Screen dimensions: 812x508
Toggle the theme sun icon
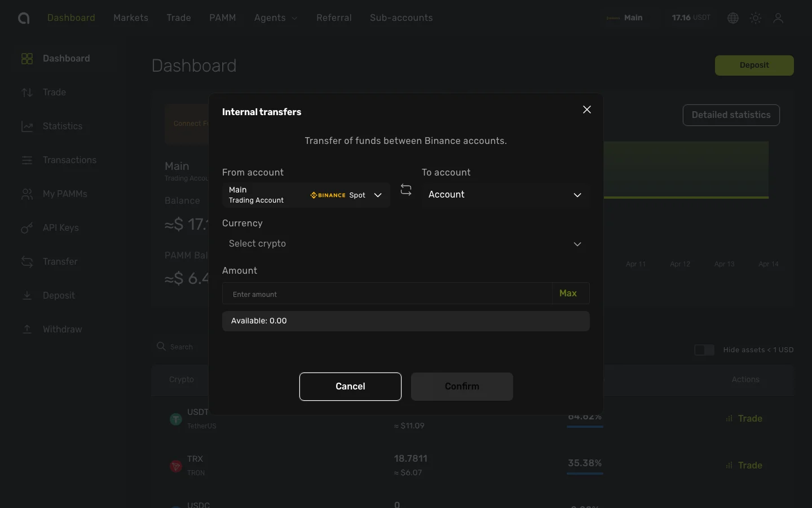755,17
